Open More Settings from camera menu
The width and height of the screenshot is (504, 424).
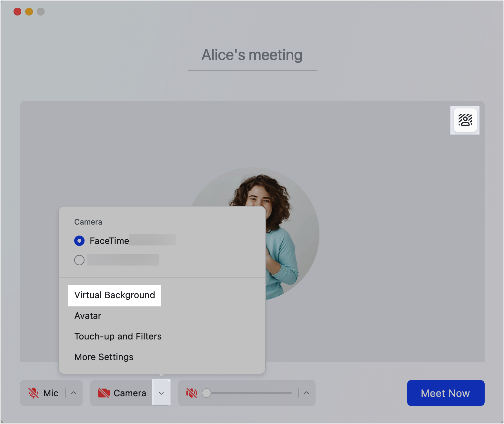[104, 357]
